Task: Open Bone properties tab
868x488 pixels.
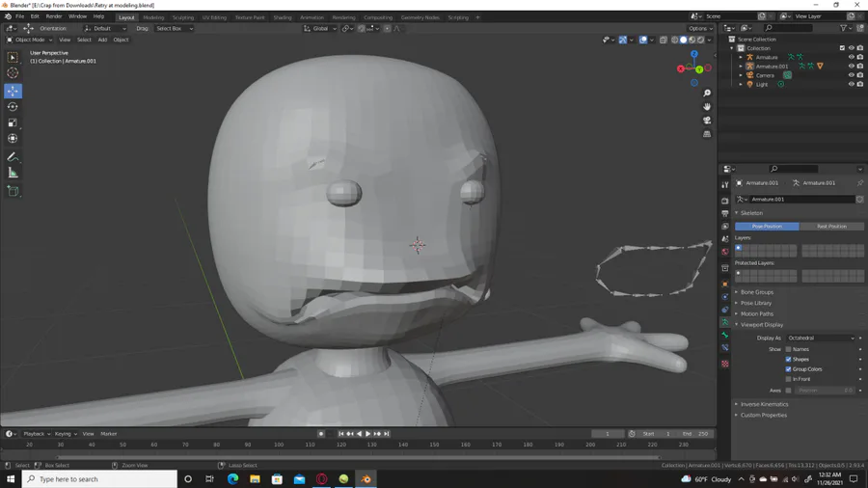Action: [724, 336]
